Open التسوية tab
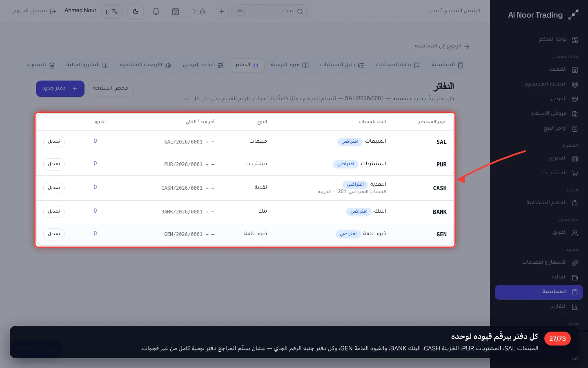588x368 pixels. [40, 65]
